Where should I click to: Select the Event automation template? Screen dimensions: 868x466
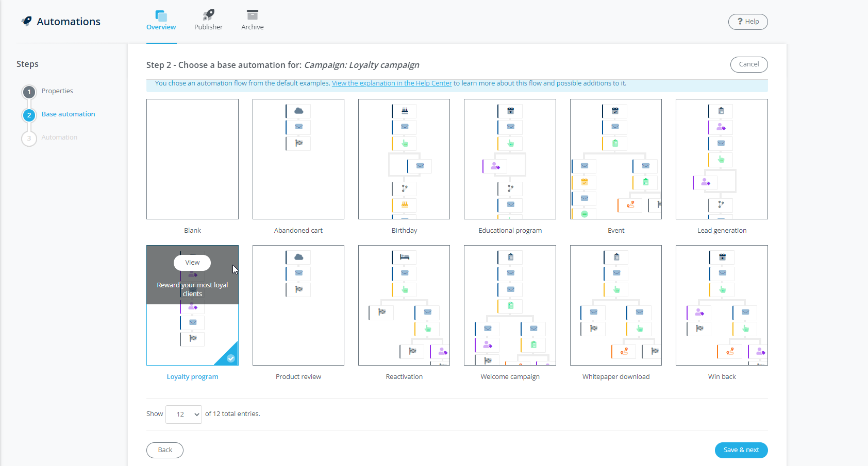[x=615, y=159]
